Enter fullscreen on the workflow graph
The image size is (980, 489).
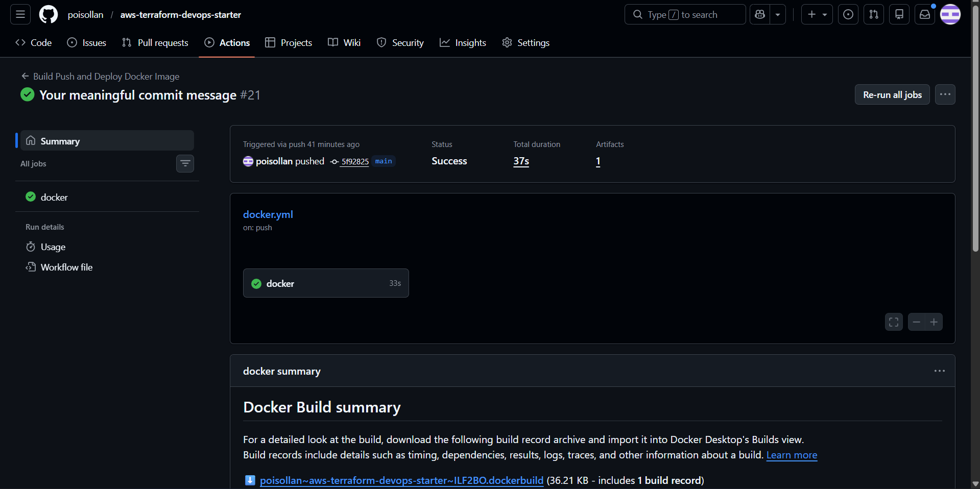(894, 322)
